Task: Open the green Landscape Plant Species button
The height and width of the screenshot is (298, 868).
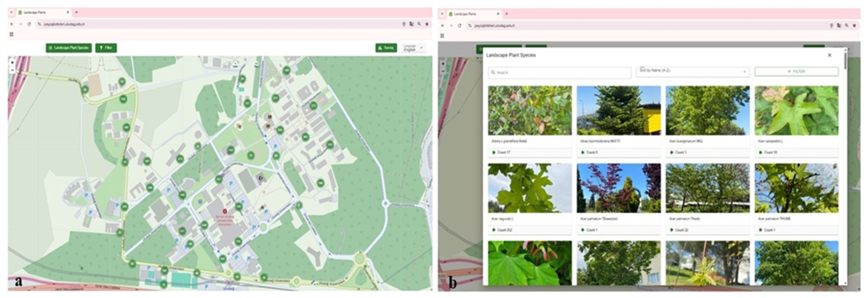Action: [x=69, y=48]
